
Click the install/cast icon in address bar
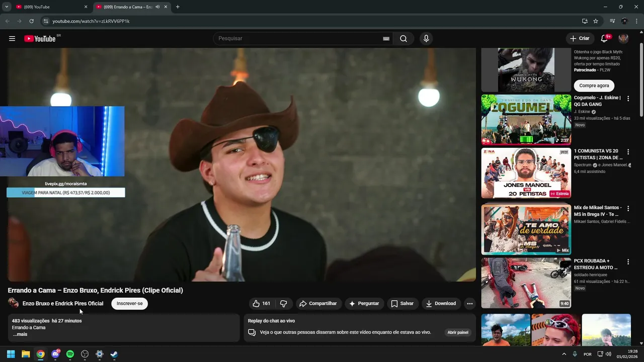pos(585,21)
